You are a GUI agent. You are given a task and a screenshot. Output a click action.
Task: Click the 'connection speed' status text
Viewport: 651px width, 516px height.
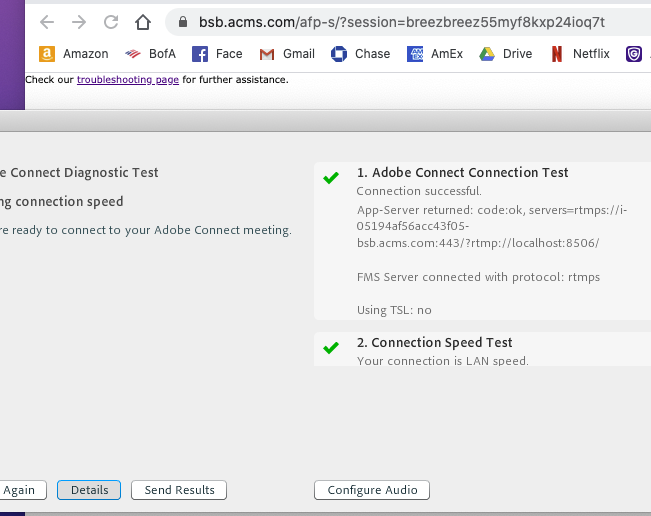(69, 201)
